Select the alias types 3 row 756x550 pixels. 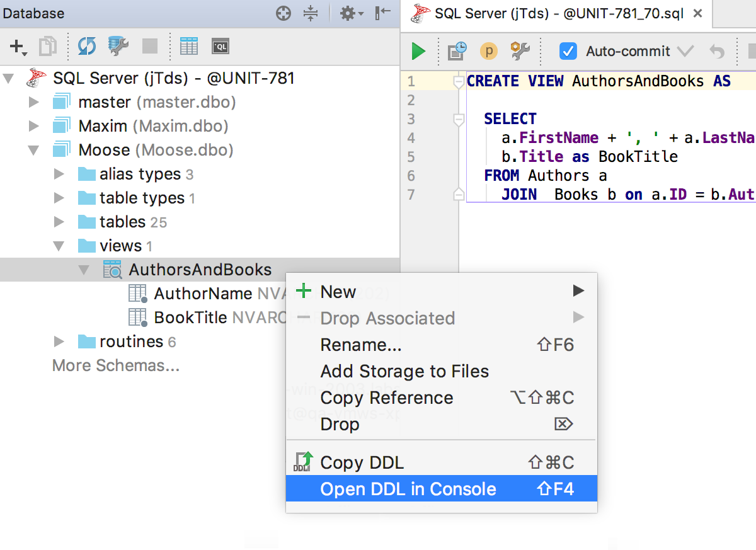pyautogui.click(x=200, y=174)
